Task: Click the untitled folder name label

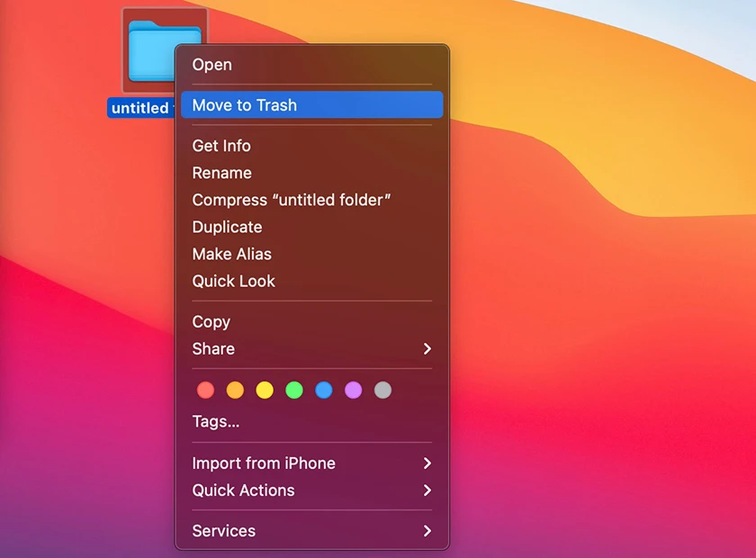Action: pos(140,107)
